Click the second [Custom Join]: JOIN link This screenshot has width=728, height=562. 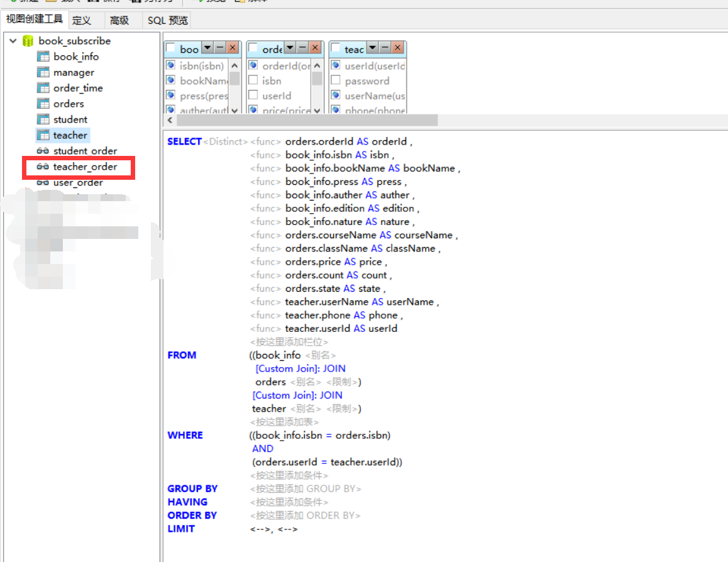(297, 395)
